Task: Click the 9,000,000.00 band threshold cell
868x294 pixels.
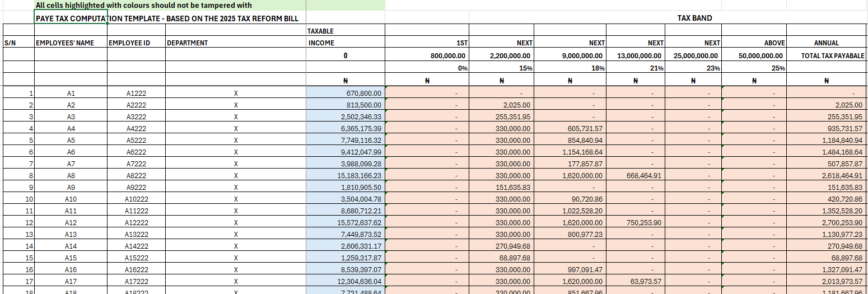Action: pos(570,55)
